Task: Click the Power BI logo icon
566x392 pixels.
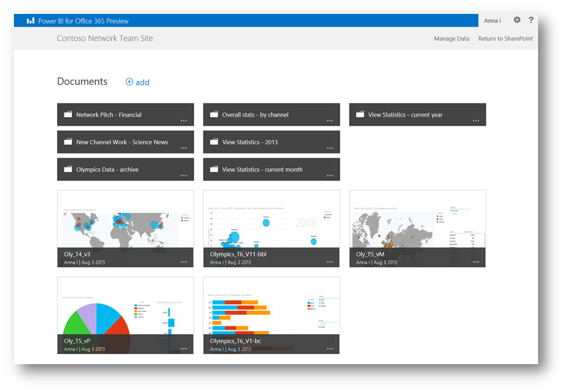Action: tap(31, 21)
